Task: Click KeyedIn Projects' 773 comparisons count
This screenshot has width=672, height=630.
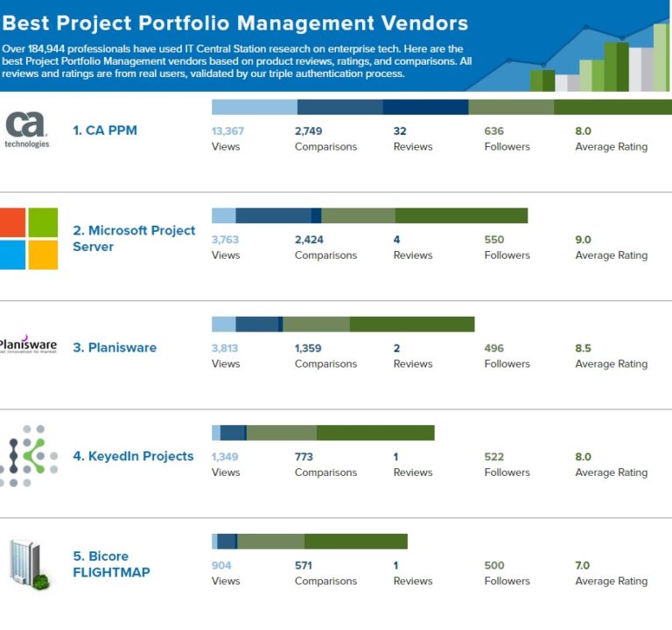Action: (x=304, y=456)
